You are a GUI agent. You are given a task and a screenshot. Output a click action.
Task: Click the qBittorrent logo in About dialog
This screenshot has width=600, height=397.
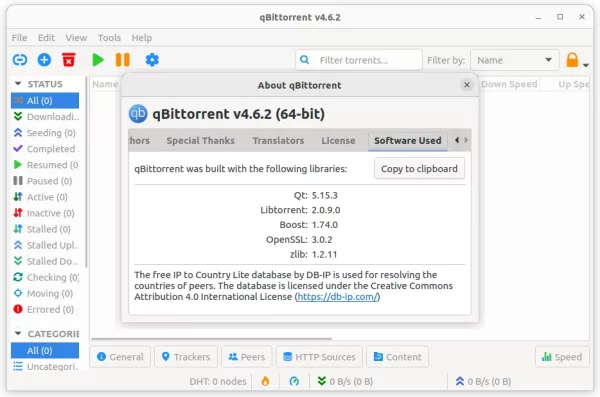pos(138,114)
